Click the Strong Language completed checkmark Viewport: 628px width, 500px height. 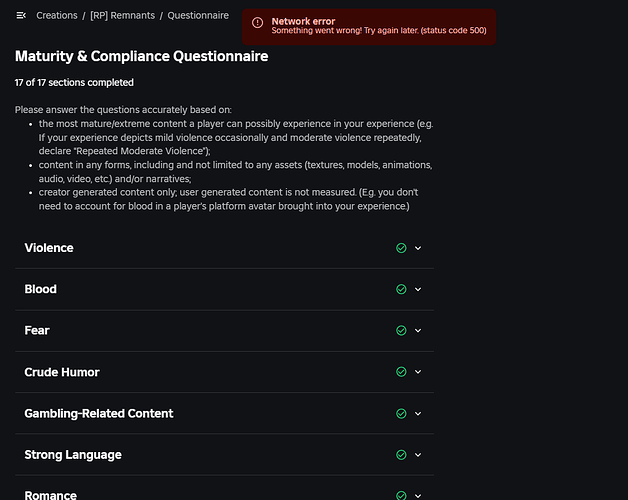coord(401,455)
